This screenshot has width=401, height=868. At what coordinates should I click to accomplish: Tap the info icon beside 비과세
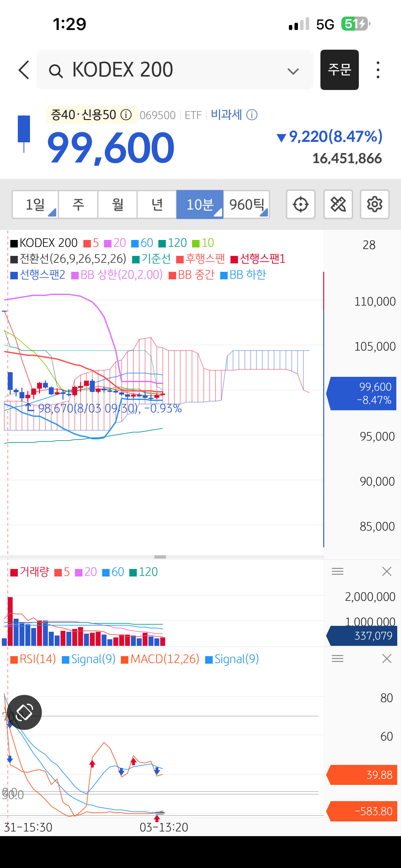tap(252, 115)
